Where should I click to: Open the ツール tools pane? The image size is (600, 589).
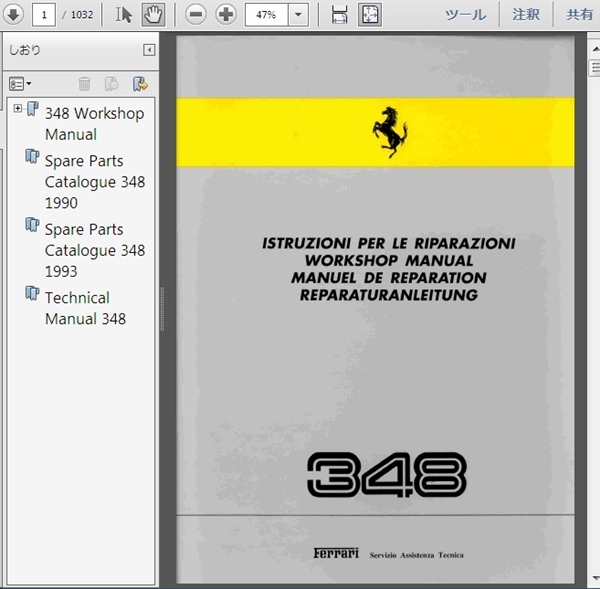pos(466,15)
